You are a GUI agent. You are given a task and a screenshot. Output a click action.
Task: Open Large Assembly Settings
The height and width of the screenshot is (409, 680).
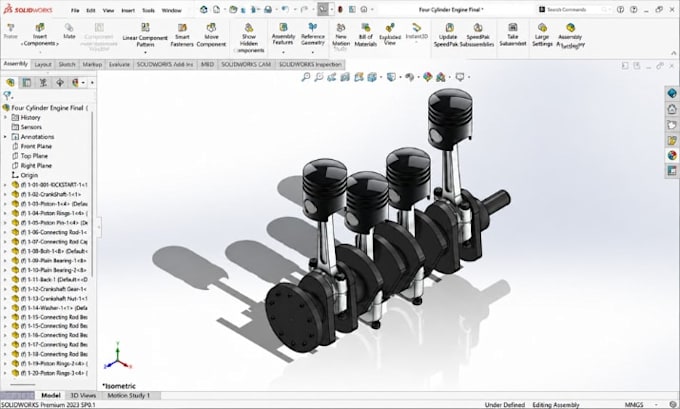coord(542,35)
